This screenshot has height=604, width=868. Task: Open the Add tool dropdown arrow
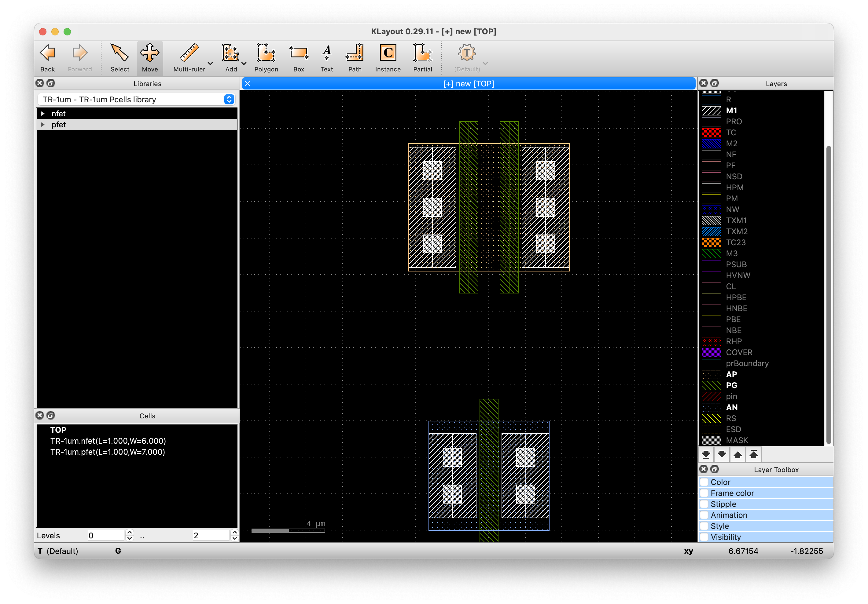[244, 64]
